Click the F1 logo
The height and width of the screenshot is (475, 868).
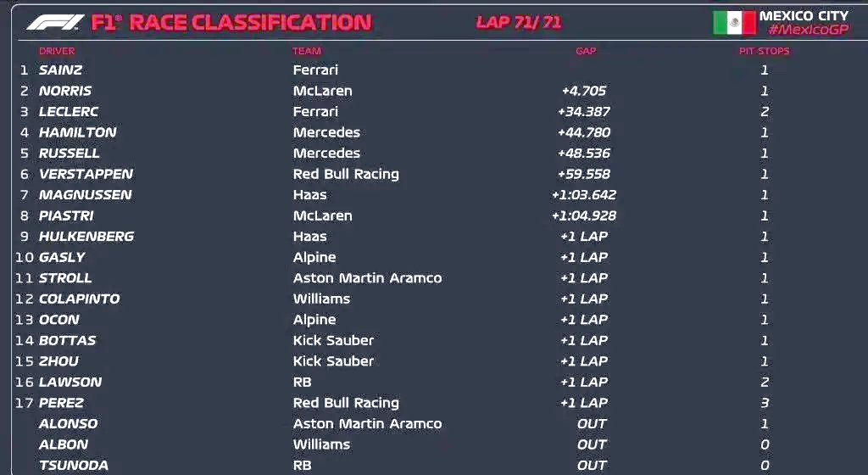pos(55,22)
